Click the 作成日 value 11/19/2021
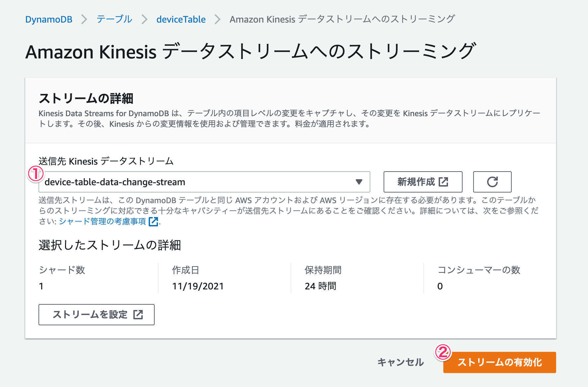 (198, 286)
